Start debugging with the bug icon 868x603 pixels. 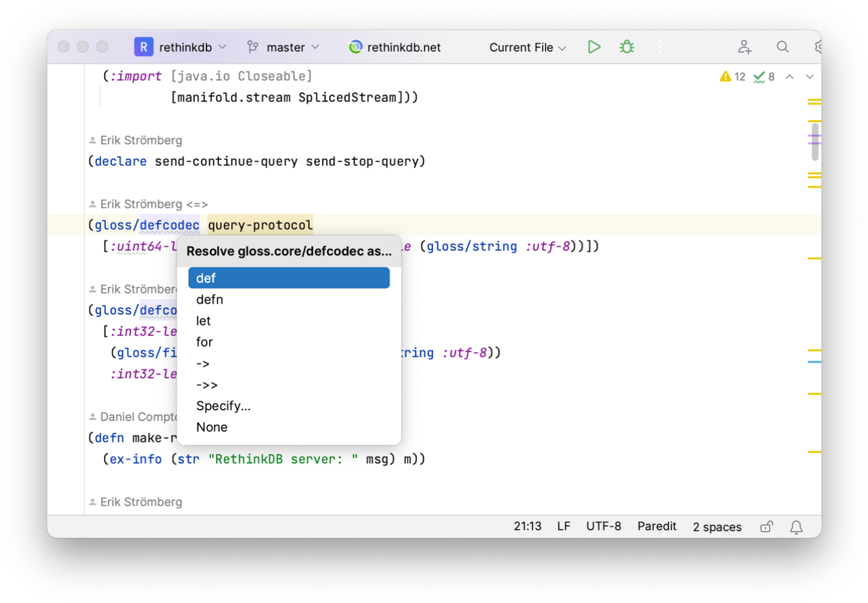pos(627,47)
